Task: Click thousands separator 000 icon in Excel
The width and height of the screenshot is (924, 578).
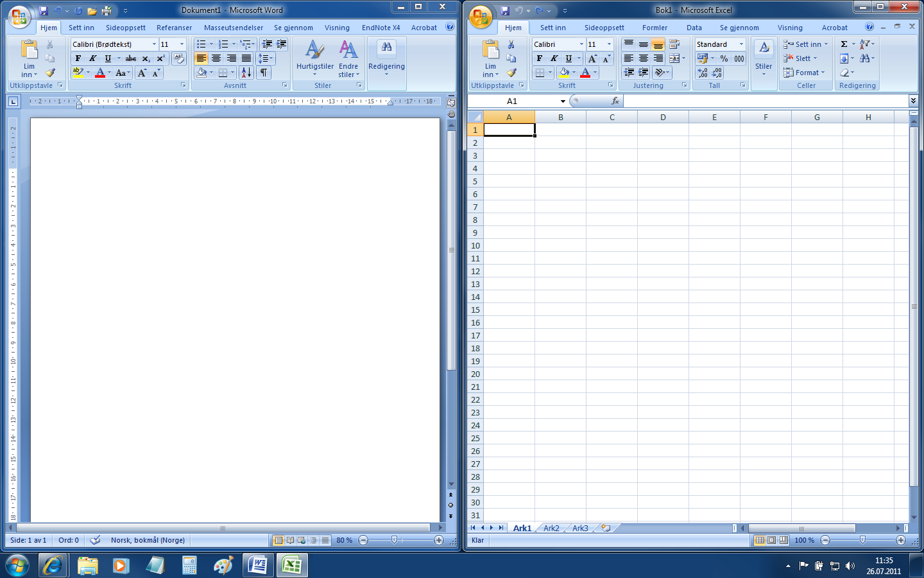Action: point(739,58)
